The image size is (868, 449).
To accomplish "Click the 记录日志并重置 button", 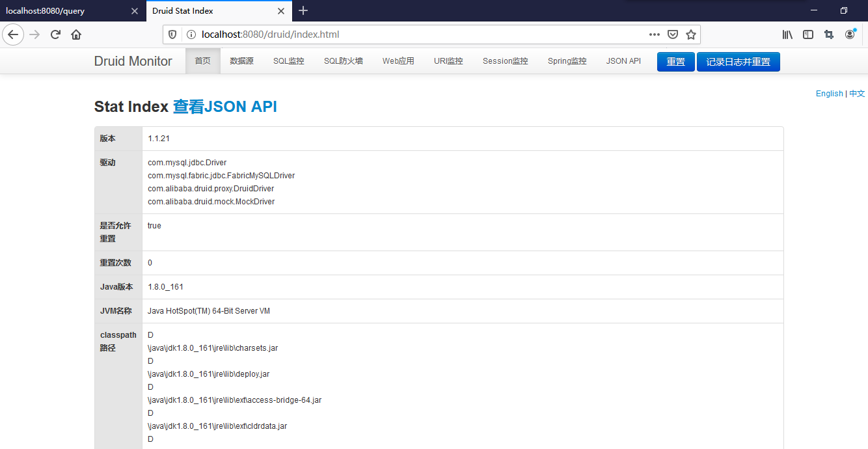I will [739, 62].
